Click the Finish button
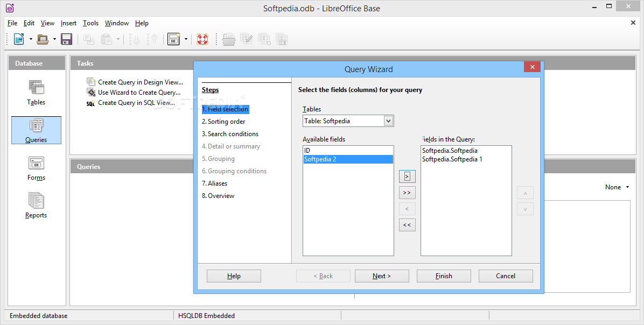This screenshot has height=325, width=644. coord(444,276)
